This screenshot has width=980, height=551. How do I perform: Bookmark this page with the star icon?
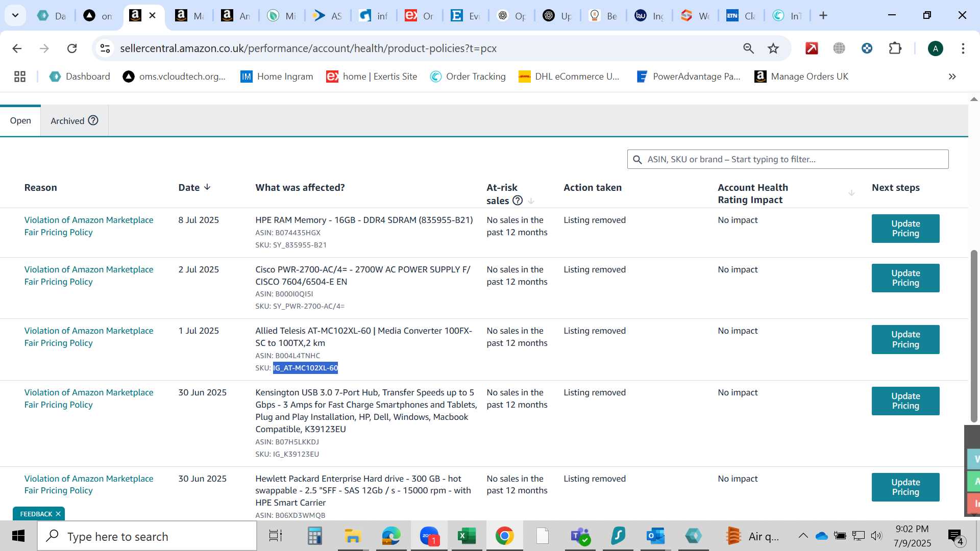tap(773, 48)
